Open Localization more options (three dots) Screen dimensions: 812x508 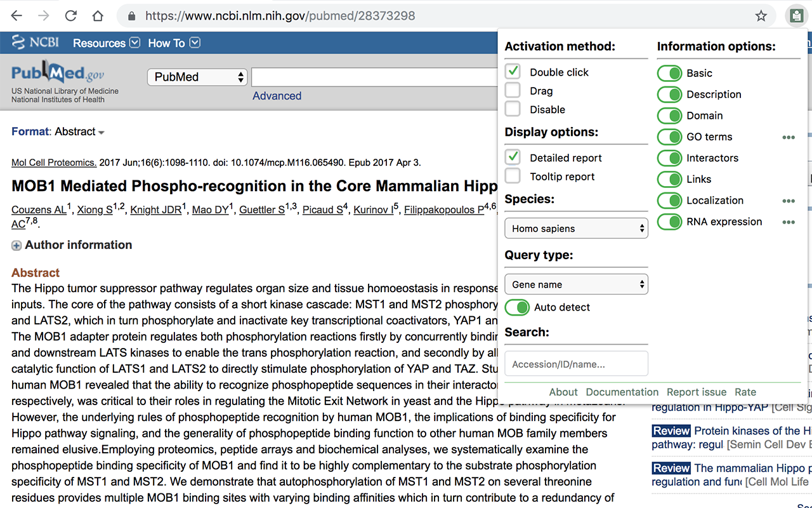(x=789, y=201)
